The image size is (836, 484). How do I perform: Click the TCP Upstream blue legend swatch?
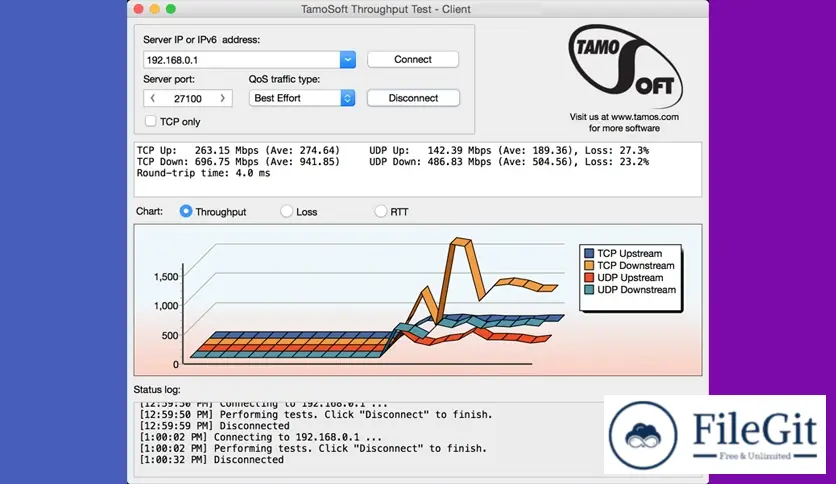pyautogui.click(x=589, y=253)
